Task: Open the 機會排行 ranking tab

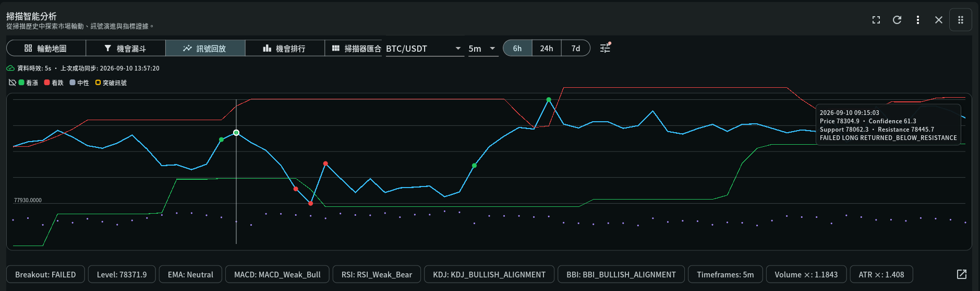Action: 285,48
